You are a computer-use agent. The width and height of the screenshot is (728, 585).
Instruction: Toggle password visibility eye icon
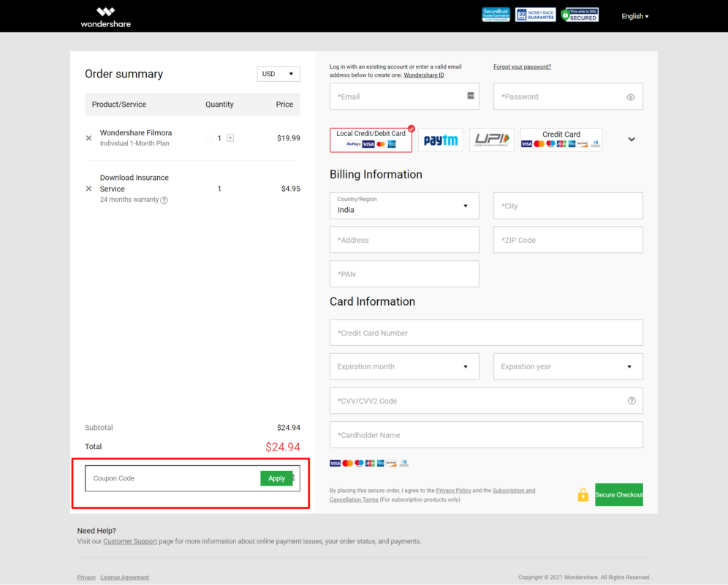click(x=631, y=97)
